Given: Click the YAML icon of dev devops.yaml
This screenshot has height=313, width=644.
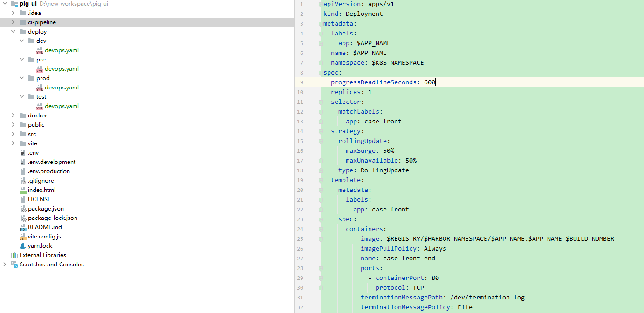Looking at the screenshot, I should click(x=40, y=50).
